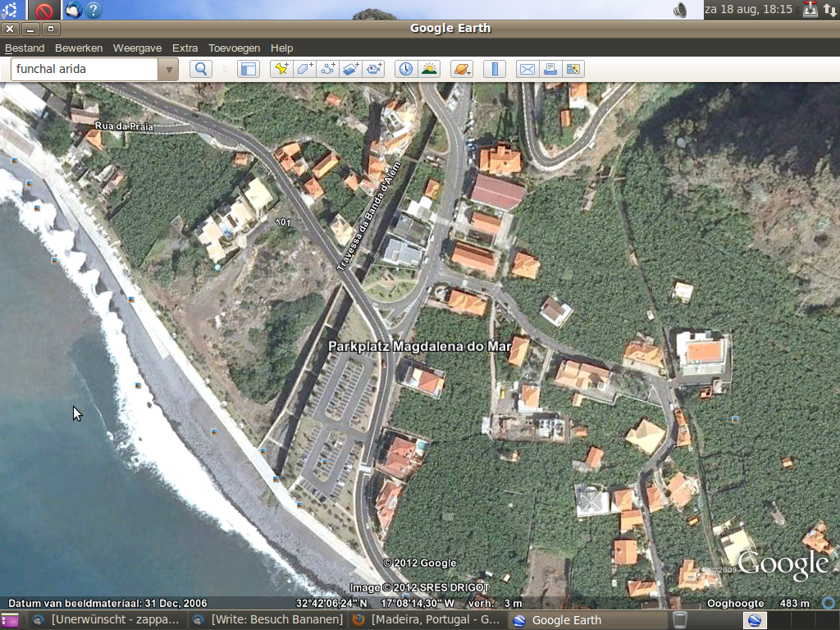Select the ruler measurement tool
Screen dimensions: 840x630
(x=494, y=69)
